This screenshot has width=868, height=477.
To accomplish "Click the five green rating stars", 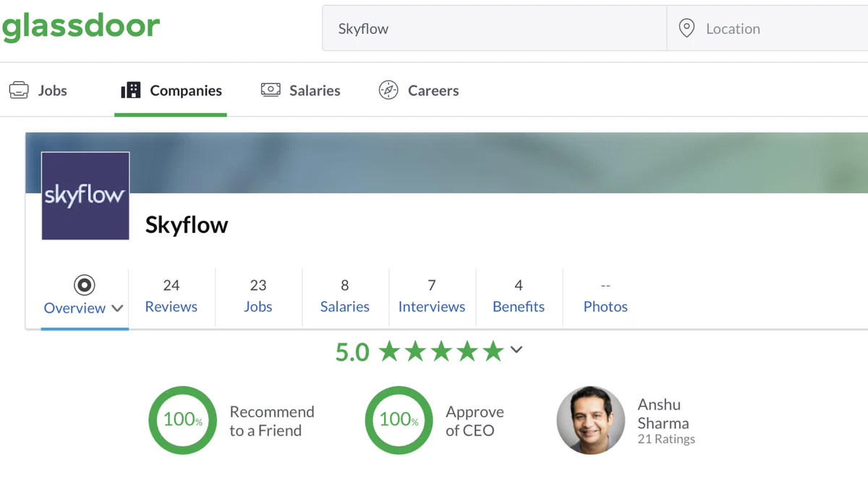I will [441, 352].
